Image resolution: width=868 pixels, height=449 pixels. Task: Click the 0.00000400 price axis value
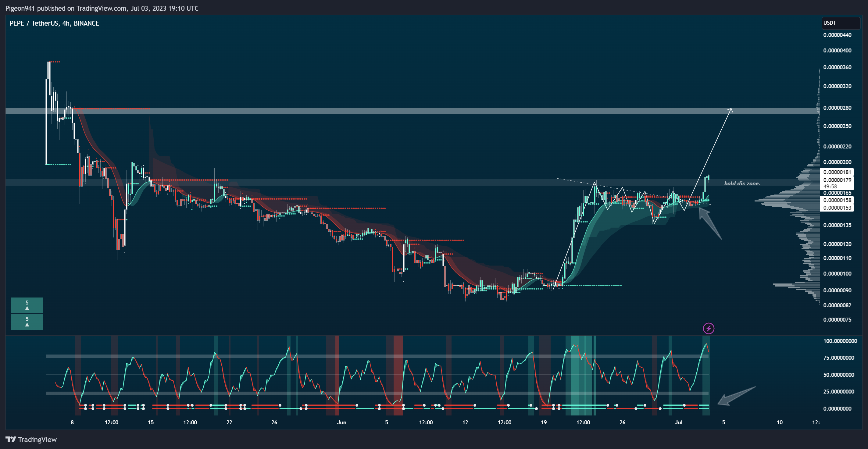tap(837, 51)
